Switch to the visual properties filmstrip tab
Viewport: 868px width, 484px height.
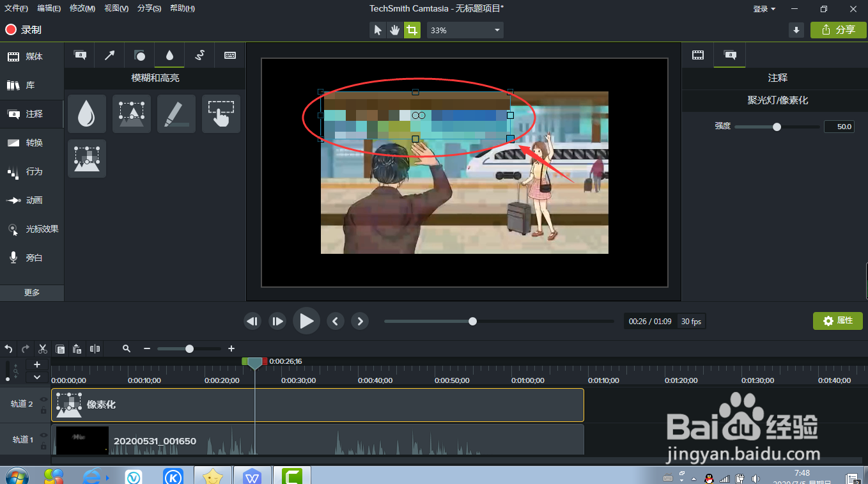[x=698, y=55]
